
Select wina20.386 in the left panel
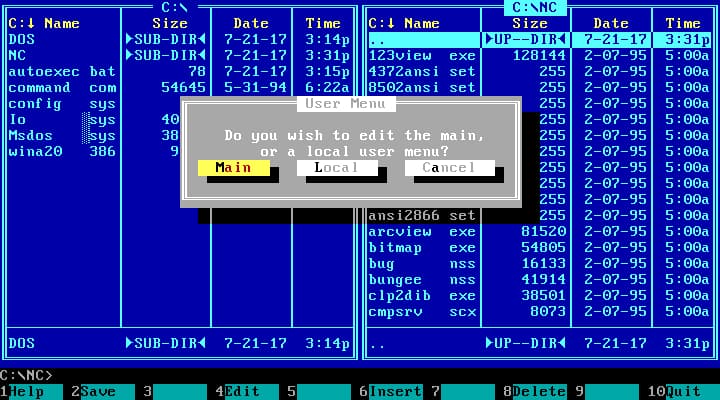click(x=63, y=152)
